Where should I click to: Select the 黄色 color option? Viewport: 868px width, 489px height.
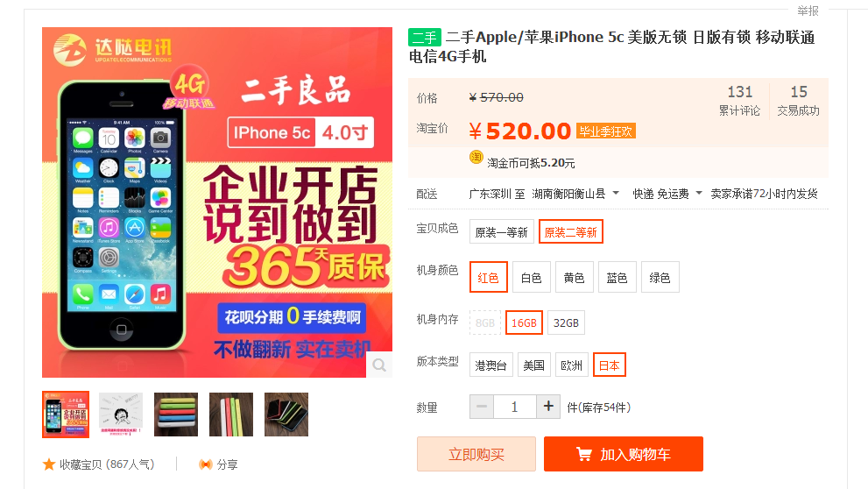[x=574, y=277]
